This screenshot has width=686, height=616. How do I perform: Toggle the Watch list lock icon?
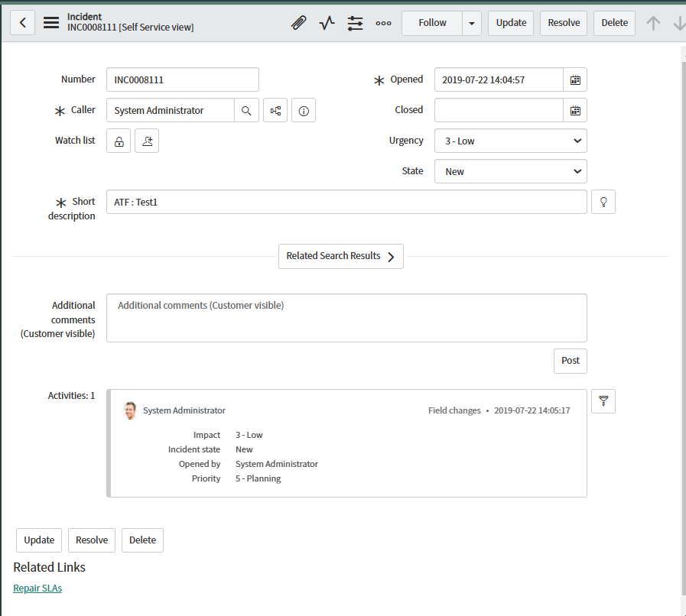(118, 141)
